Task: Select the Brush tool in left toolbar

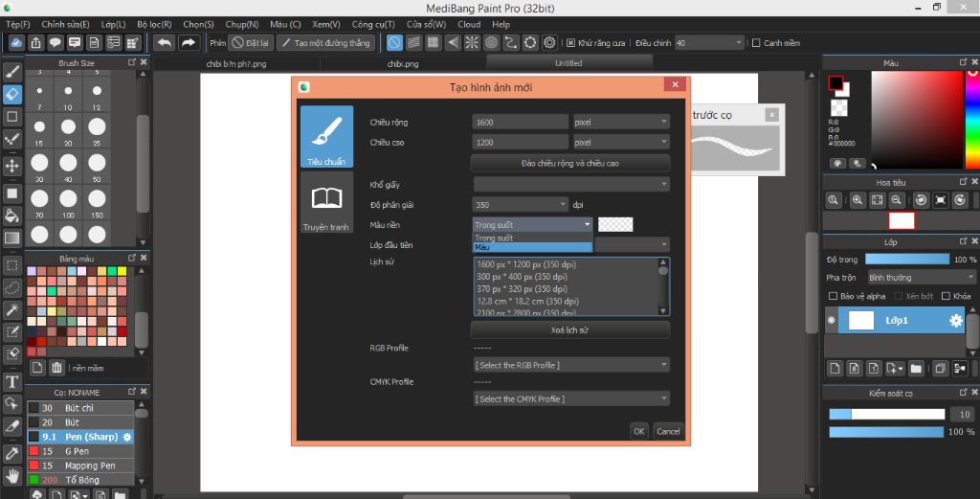Action: 11,71
